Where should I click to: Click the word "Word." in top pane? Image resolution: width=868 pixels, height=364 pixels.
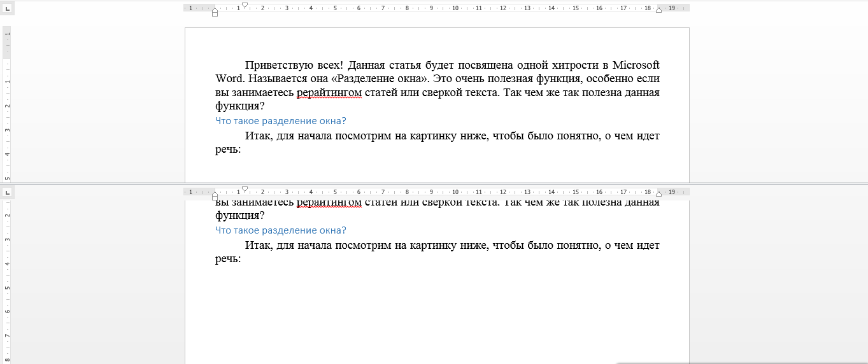tap(229, 79)
